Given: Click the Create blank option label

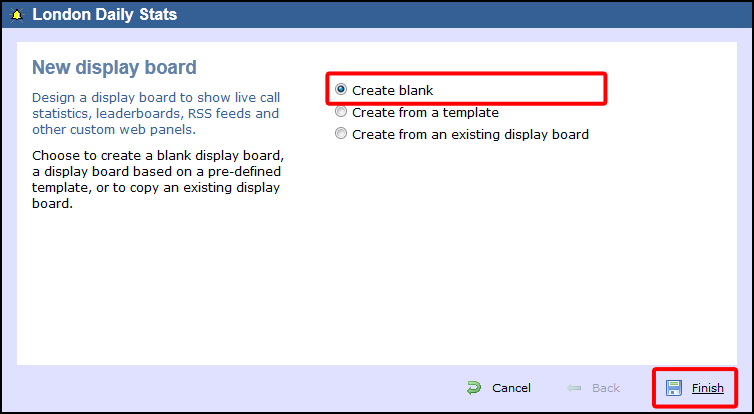Looking at the screenshot, I should [392, 91].
